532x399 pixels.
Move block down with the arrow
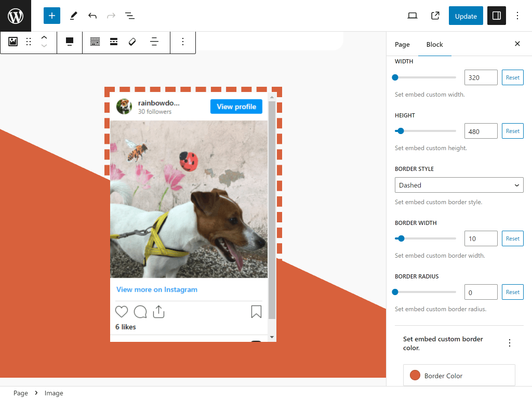[44, 46]
